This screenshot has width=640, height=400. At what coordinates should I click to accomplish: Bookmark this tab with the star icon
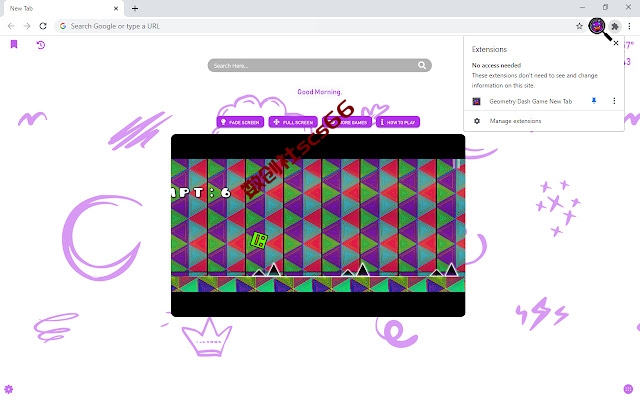pyautogui.click(x=579, y=26)
